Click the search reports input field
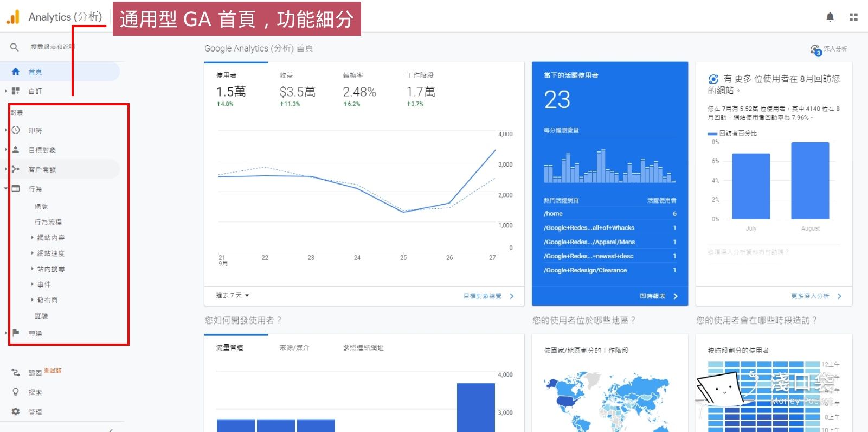This screenshot has width=868, height=432. pyautogui.click(x=53, y=47)
